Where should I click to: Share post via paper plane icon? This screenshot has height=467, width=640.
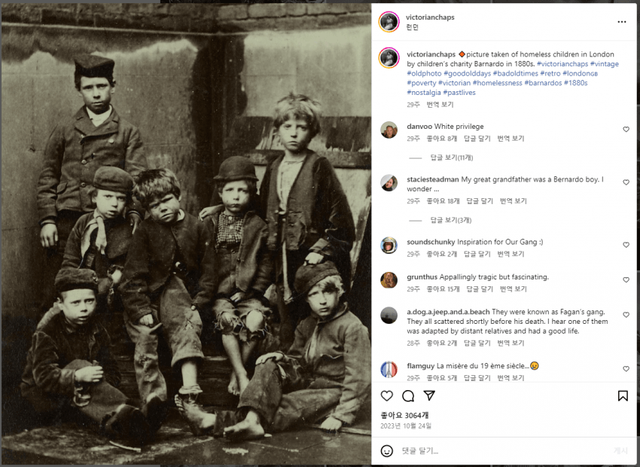point(429,395)
